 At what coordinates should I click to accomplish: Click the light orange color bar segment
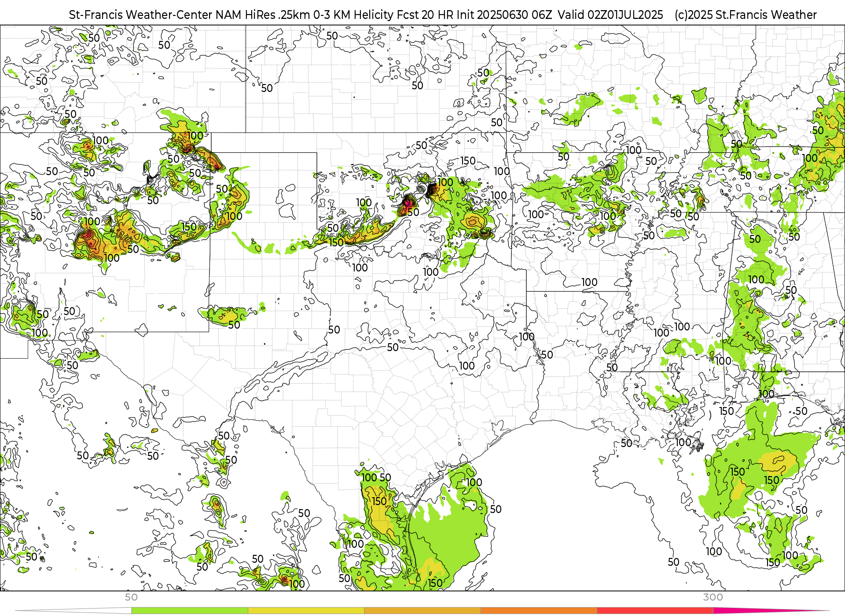point(422,611)
